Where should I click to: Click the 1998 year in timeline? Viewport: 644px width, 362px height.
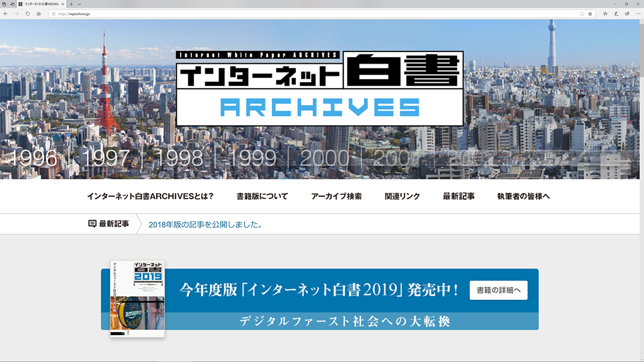pyautogui.click(x=179, y=158)
